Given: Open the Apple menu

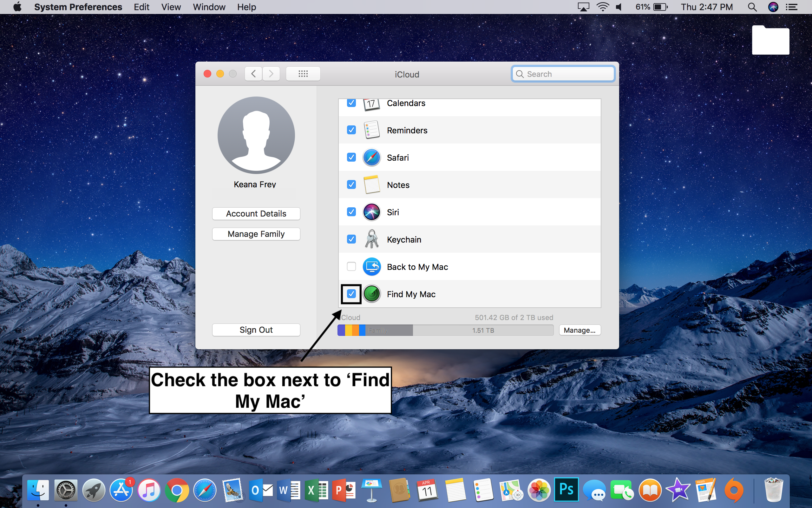Looking at the screenshot, I should point(17,7).
